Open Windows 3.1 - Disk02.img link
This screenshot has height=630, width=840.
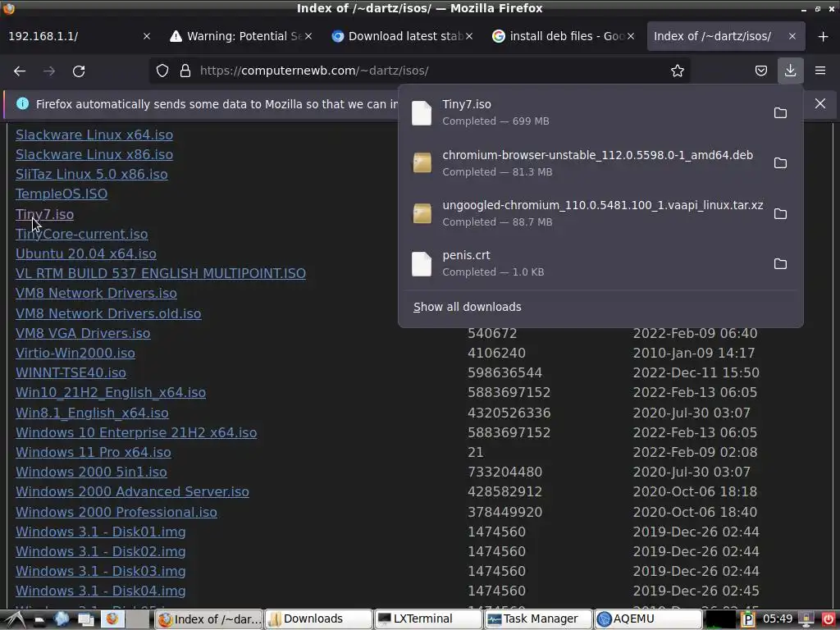pyautogui.click(x=101, y=551)
